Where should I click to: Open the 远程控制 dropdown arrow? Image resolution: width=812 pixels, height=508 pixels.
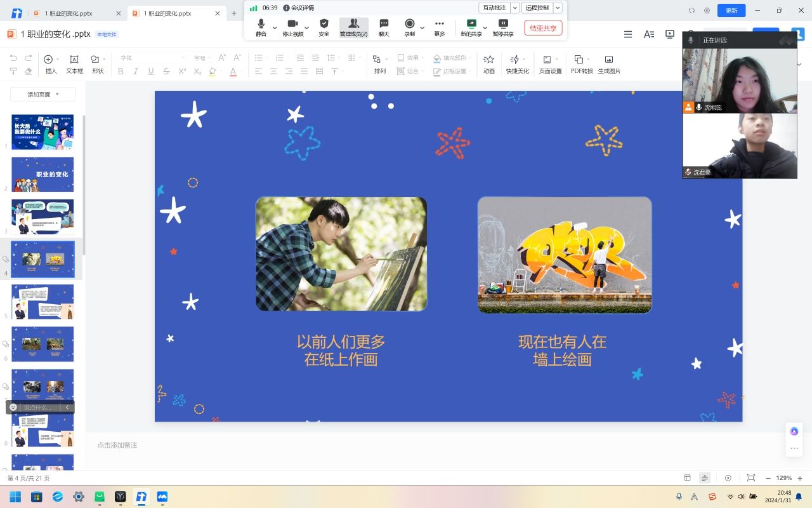pyautogui.click(x=558, y=8)
